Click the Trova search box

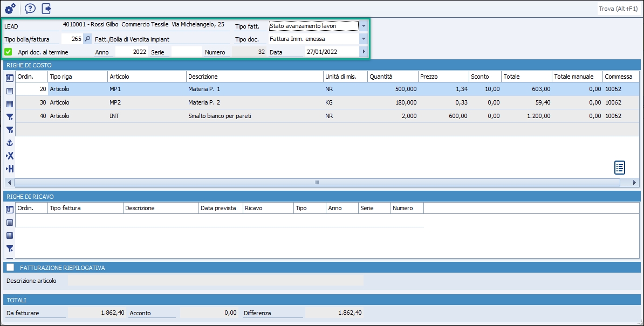pyautogui.click(x=619, y=9)
